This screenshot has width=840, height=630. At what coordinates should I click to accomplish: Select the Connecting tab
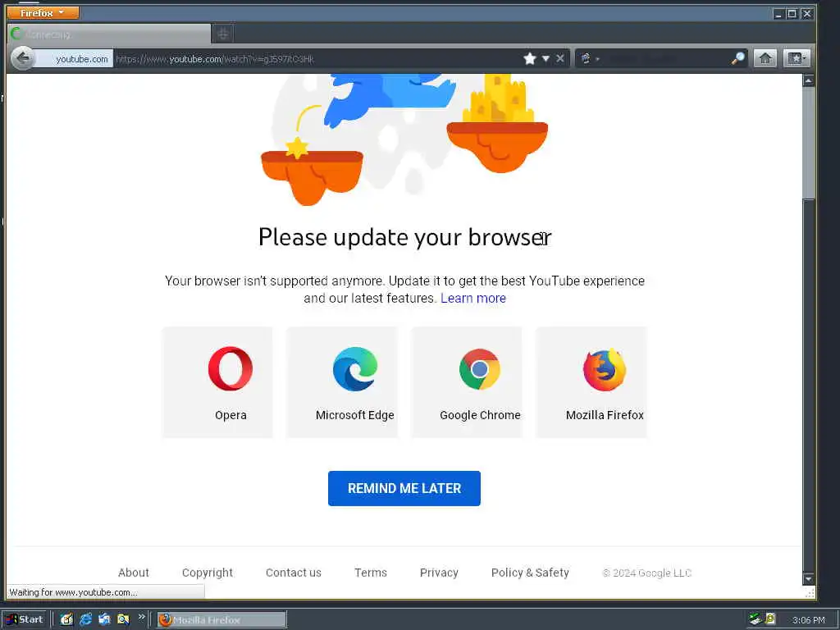click(x=109, y=34)
